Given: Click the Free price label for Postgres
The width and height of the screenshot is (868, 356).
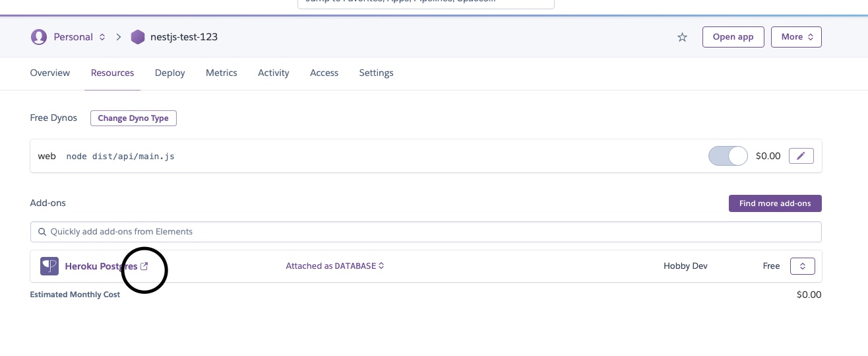Looking at the screenshot, I should pyautogui.click(x=771, y=266).
